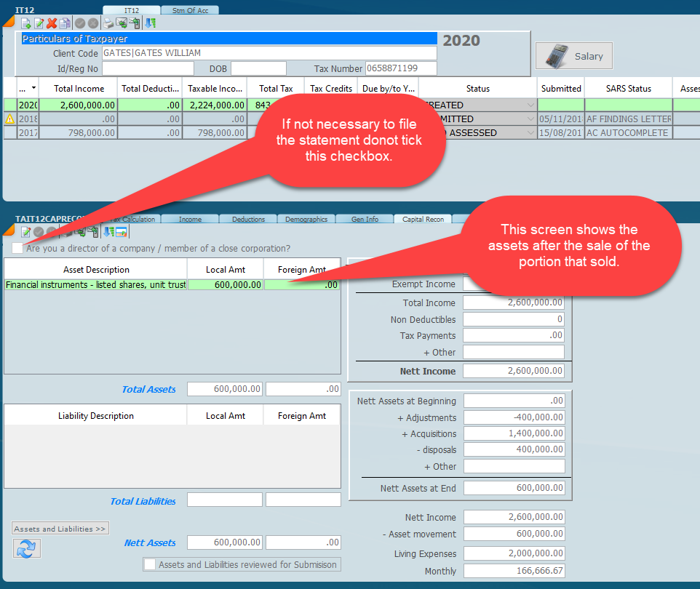
Task: Expand the Status dropdown on the 2017 row
Action: coord(530,133)
